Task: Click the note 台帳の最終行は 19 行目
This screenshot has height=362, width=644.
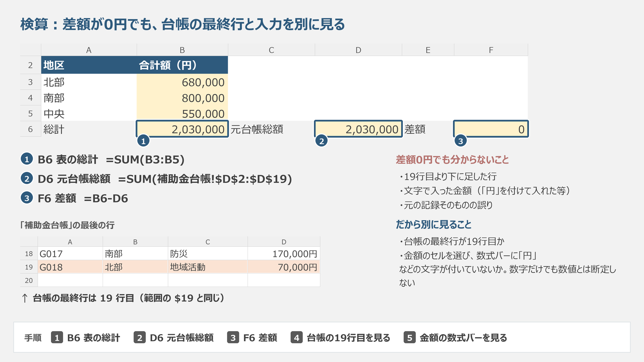Action: pyautogui.click(x=84, y=298)
